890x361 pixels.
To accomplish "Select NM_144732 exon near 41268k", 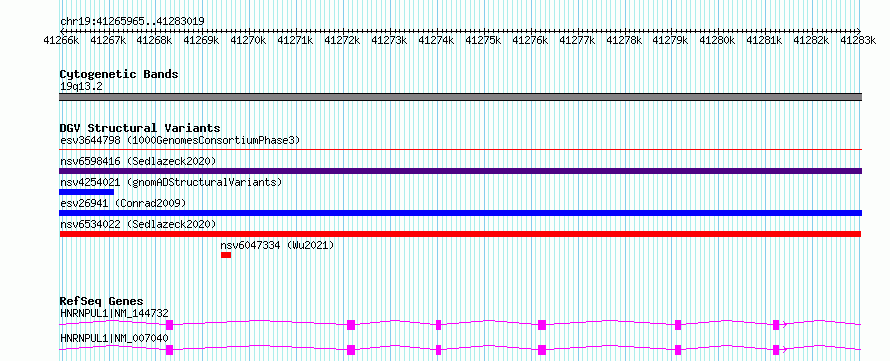I will (169, 325).
